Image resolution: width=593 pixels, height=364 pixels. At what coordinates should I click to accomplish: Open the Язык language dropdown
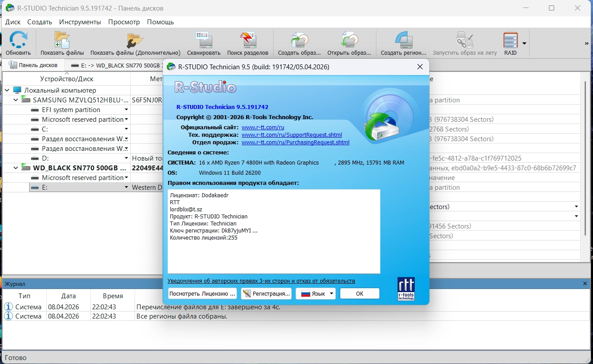pyautogui.click(x=316, y=293)
